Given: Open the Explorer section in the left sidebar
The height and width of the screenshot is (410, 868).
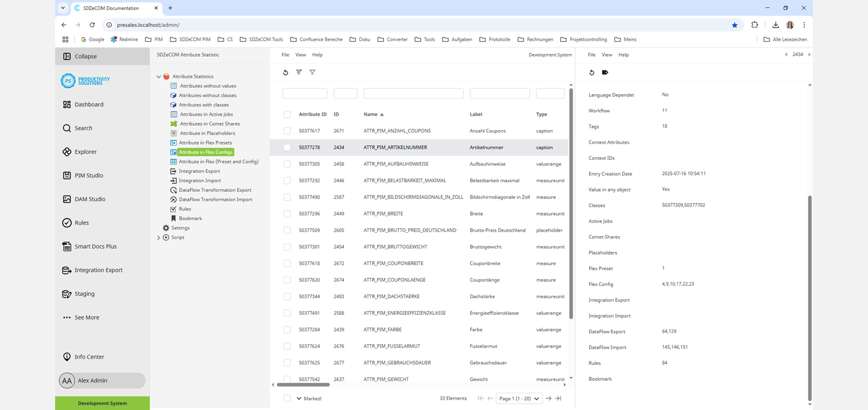Looking at the screenshot, I should [84, 151].
